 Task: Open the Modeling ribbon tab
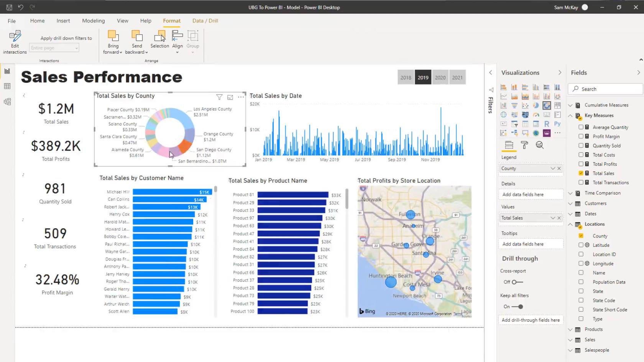(93, 21)
